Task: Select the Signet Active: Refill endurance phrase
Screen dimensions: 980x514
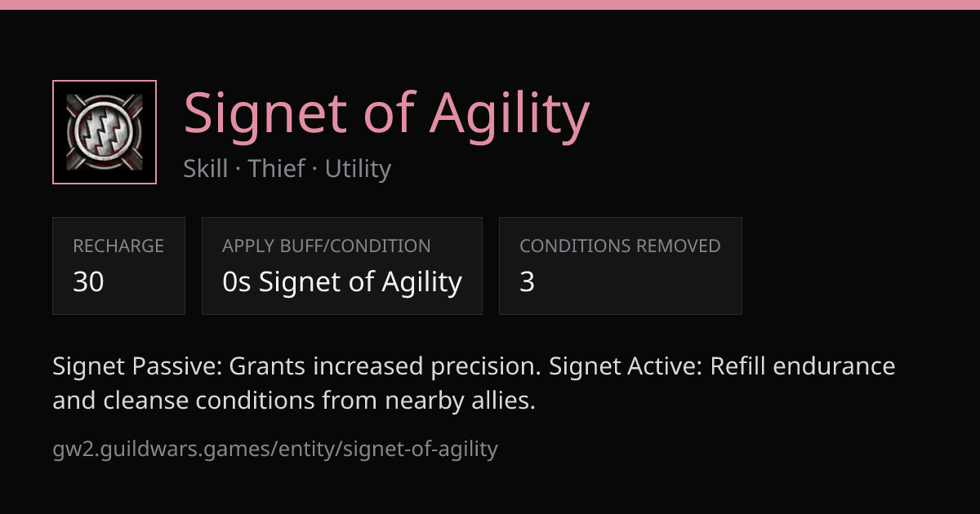Action: 722,366
